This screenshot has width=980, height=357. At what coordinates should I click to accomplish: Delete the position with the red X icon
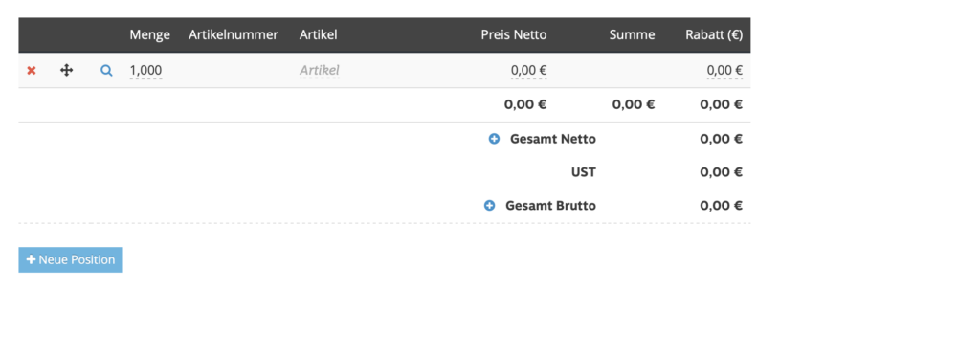tap(32, 71)
